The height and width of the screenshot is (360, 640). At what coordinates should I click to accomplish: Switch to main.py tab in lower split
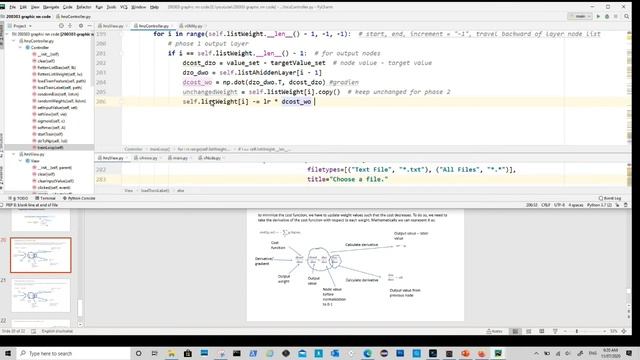click(178, 158)
